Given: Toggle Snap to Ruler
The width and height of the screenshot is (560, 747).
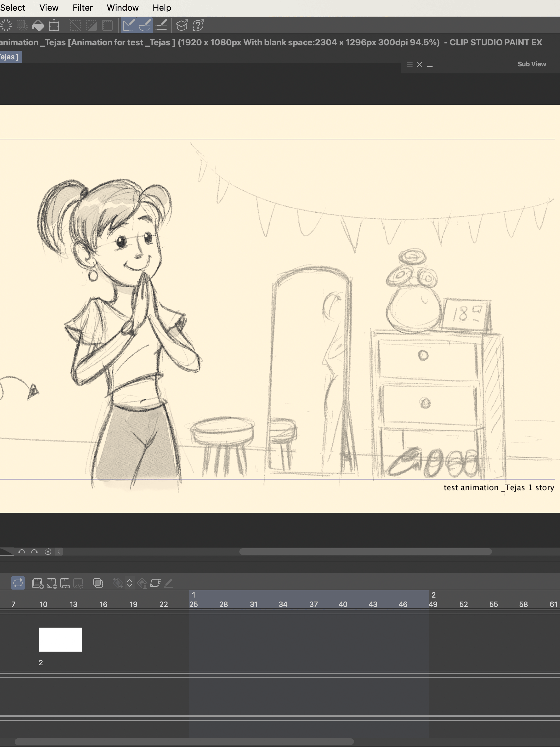Looking at the screenshot, I should [x=129, y=25].
